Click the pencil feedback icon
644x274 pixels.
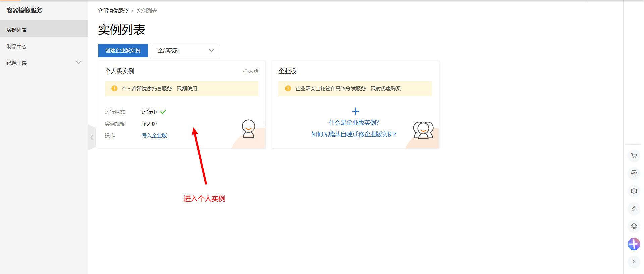click(634, 209)
